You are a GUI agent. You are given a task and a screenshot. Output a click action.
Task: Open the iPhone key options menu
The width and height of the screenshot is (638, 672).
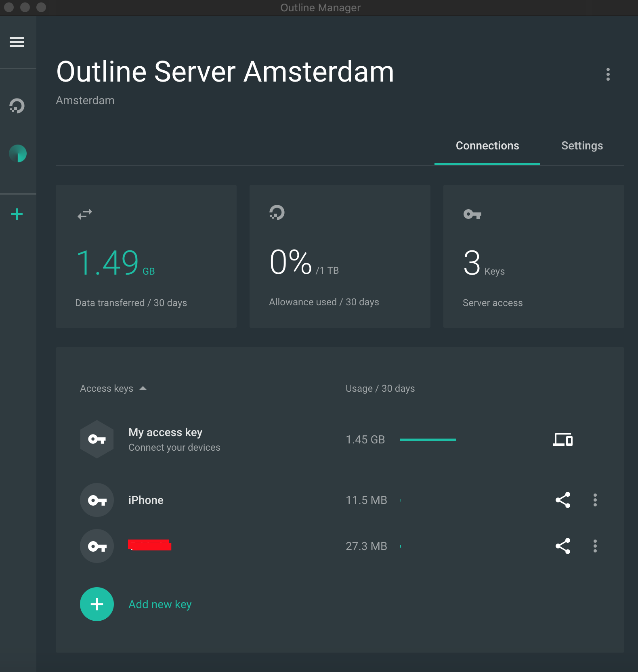[595, 500]
